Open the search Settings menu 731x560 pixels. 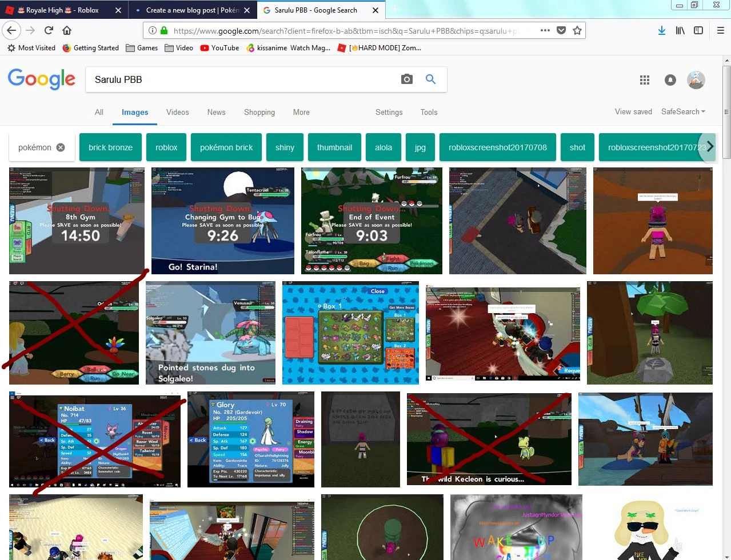389,112
